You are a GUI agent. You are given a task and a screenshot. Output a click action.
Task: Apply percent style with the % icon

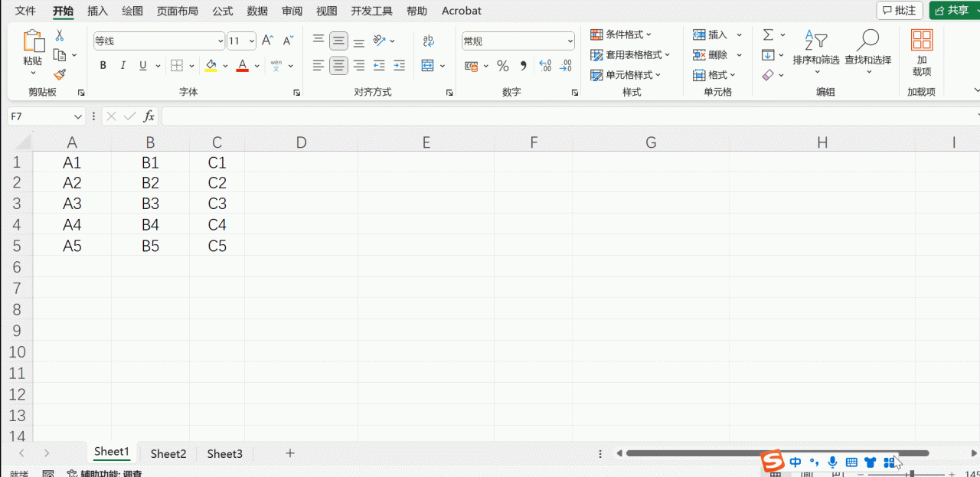point(503,67)
